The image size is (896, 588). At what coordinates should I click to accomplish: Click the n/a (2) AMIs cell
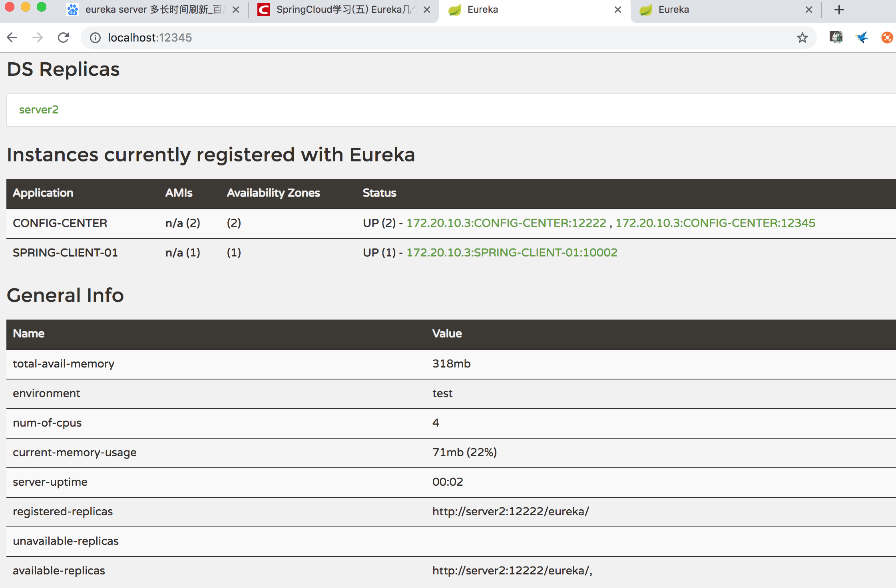click(x=183, y=223)
